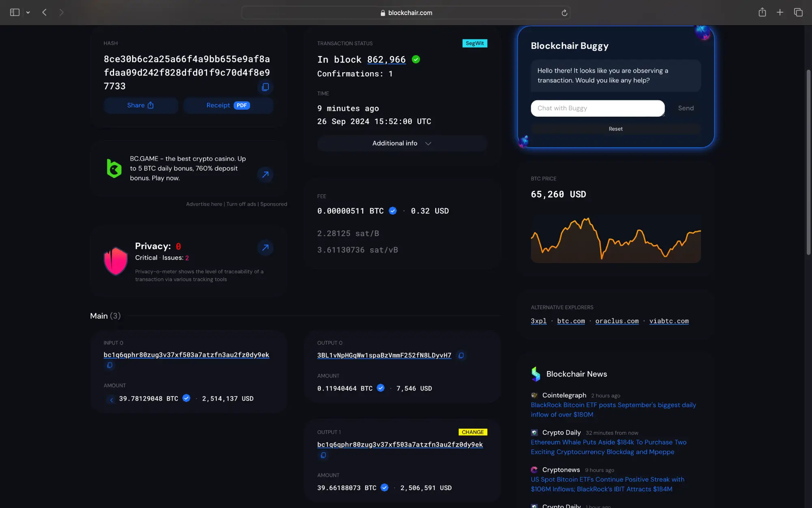Send a message to Buggy
This screenshot has width=812, height=508.
click(x=686, y=108)
